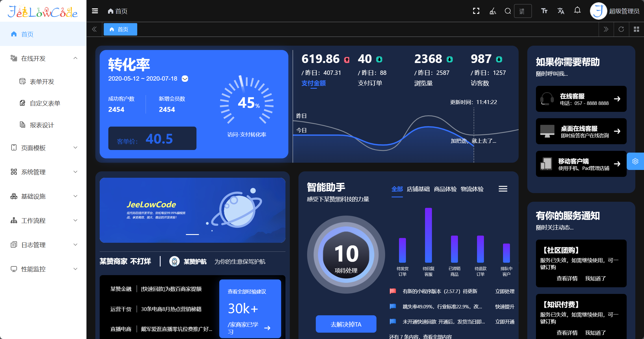The image size is (644, 339).
Task: Click the notification bell icon
Action: 577,11
